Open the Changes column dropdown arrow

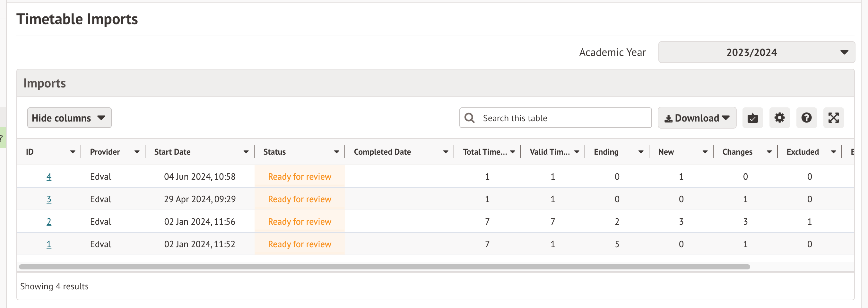[x=769, y=152]
